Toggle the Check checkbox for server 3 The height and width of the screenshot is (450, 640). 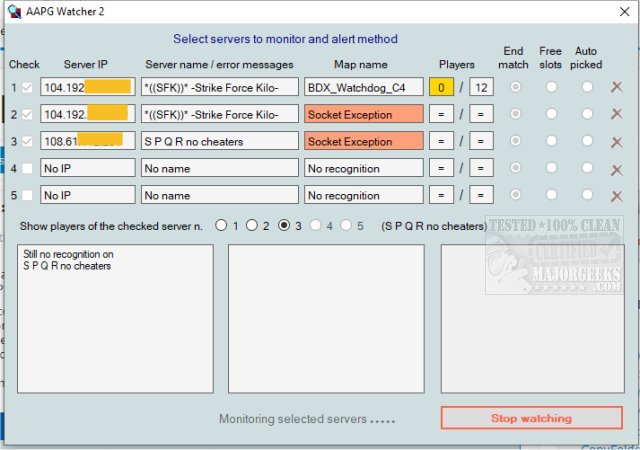(x=27, y=142)
